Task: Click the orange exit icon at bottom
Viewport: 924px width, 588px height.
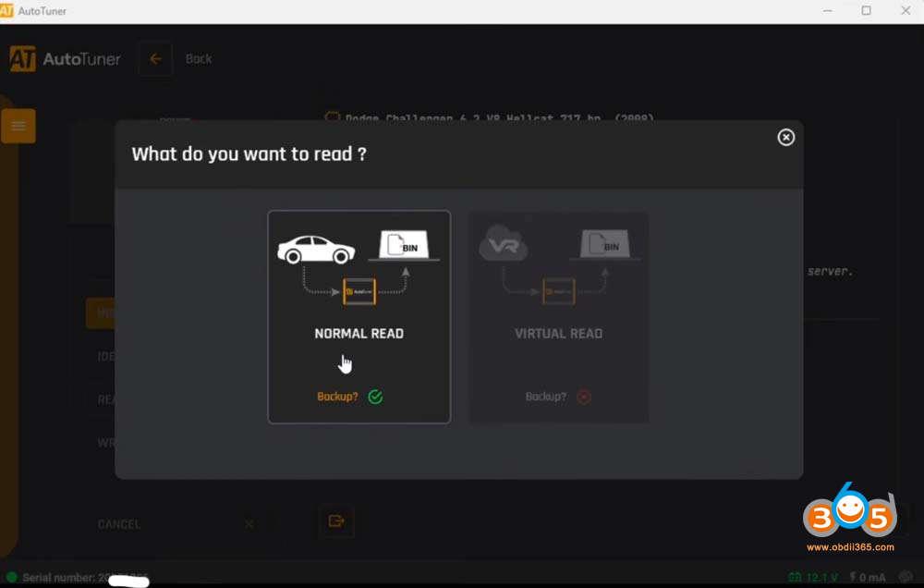Action: click(x=336, y=521)
